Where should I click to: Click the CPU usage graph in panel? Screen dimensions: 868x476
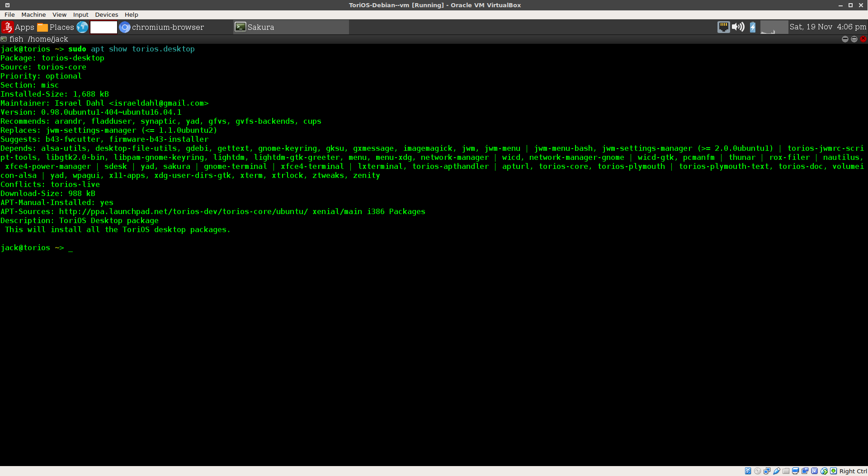click(774, 27)
